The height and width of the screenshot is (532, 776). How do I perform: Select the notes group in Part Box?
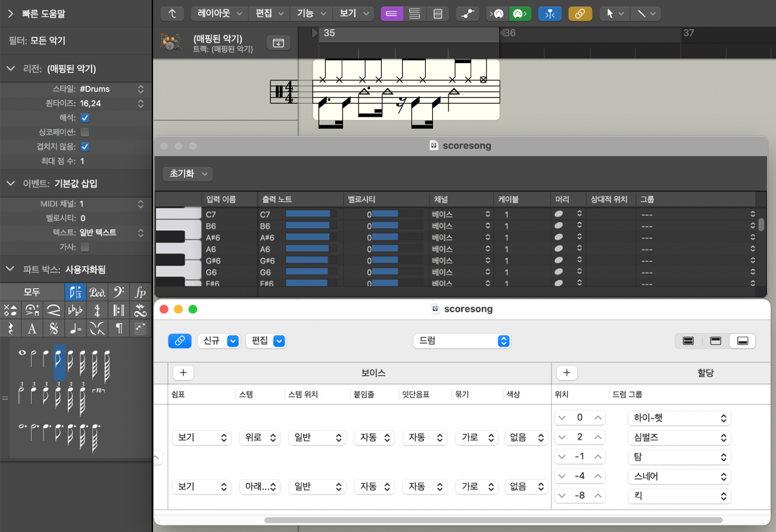pyautogui.click(x=75, y=292)
